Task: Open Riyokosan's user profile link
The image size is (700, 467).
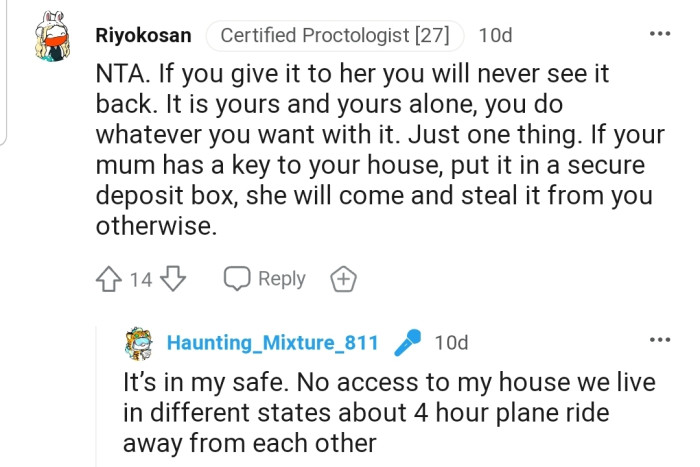Action: [143, 36]
